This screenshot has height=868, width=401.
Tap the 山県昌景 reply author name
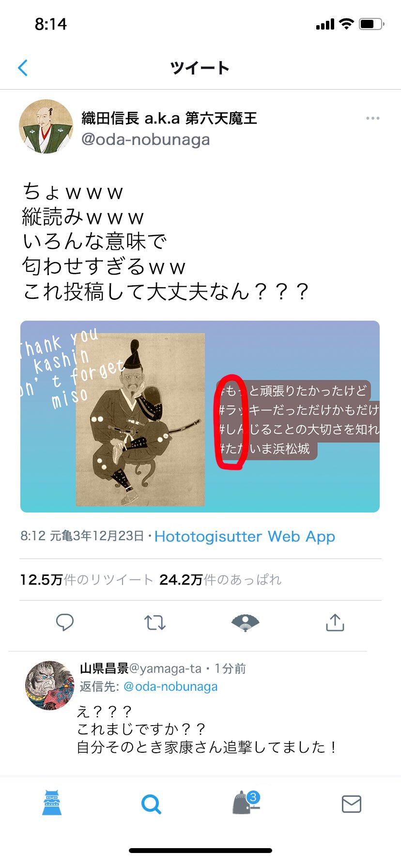[104, 668]
